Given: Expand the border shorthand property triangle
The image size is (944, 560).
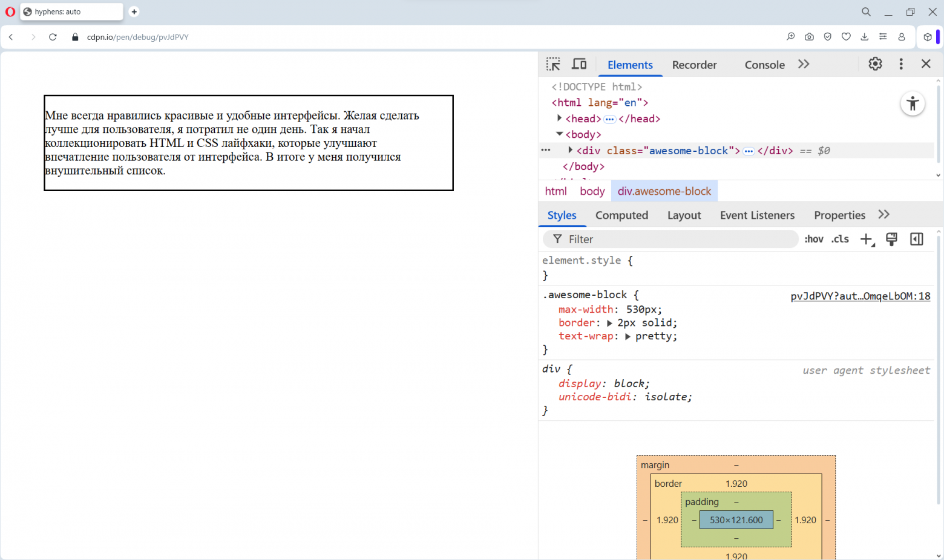Looking at the screenshot, I should click(x=609, y=324).
